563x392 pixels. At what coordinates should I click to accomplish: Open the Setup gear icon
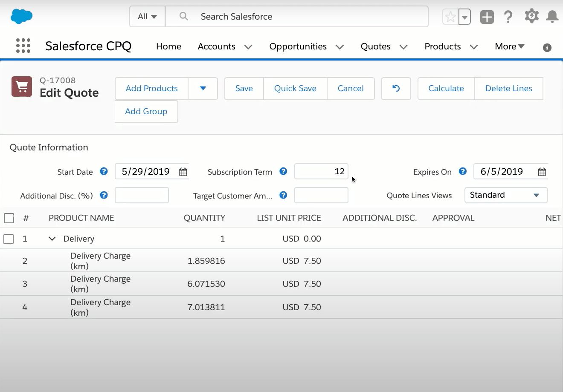pyautogui.click(x=531, y=16)
